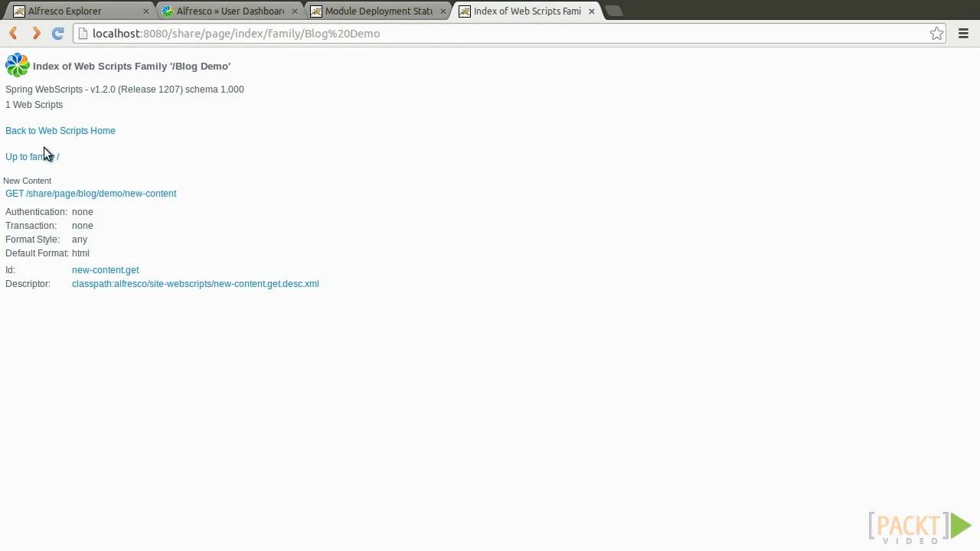
Task: Follow the Up to family / link
Action: click(32, 157)
